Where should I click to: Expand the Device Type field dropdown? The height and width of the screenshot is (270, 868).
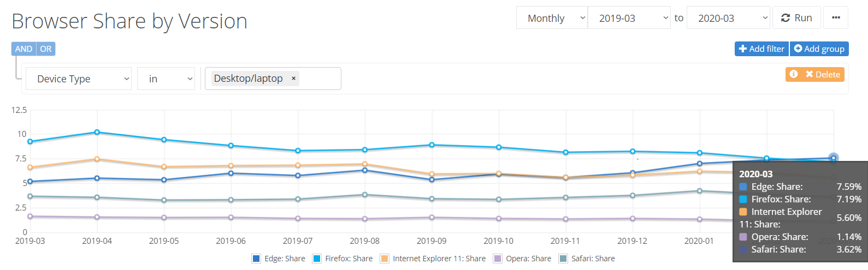pyautogui.click(x=79, y=79)
